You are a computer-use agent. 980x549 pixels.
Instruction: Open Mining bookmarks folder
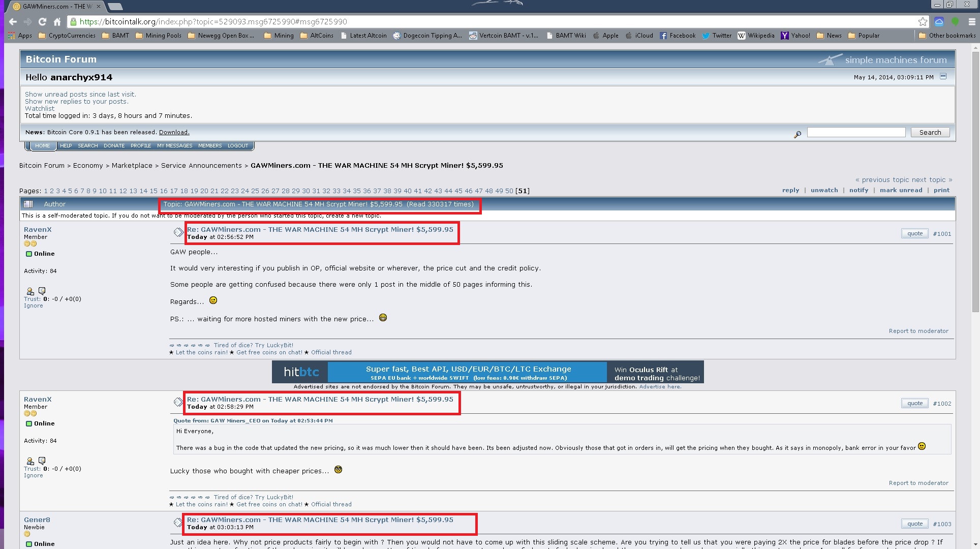coord(279,36)
